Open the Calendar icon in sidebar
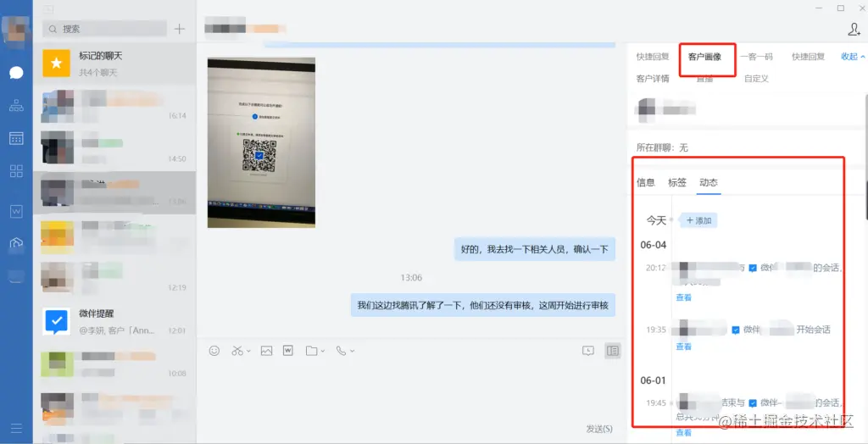868x444 pixels. click(x=16, y=138)
